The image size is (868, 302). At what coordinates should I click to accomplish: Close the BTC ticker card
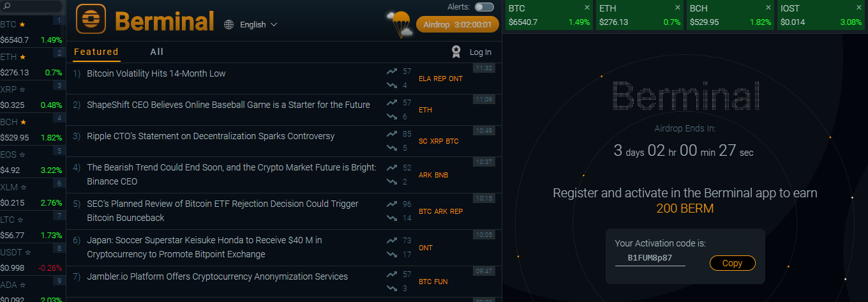[587, 8]
